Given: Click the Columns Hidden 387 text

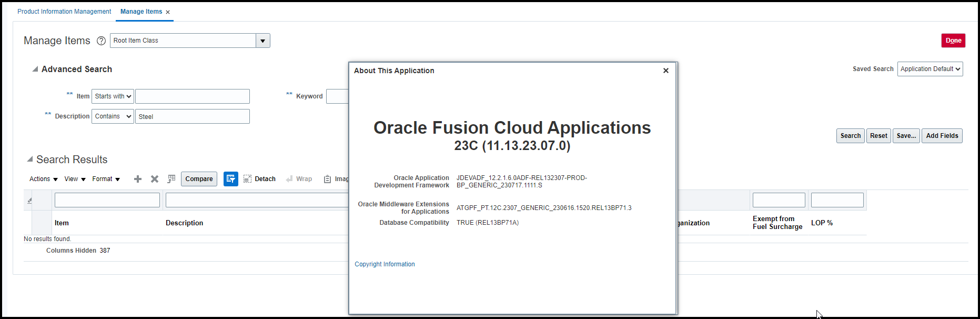Looking at the screenshot, I should (78, 251).
